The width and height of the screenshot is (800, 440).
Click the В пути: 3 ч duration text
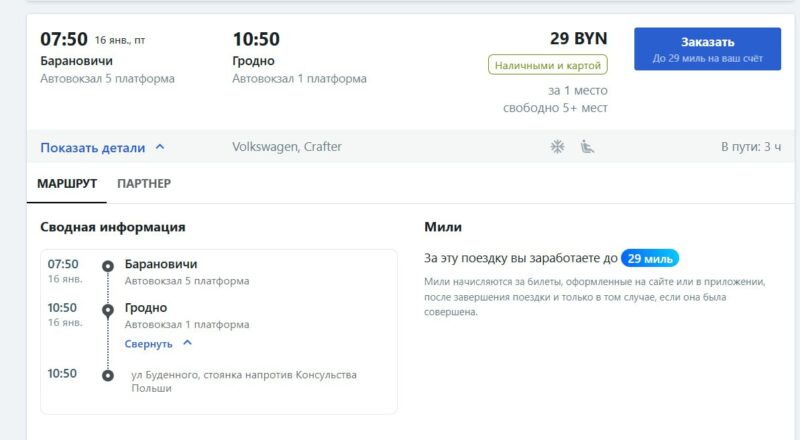[x=751, y=147]
